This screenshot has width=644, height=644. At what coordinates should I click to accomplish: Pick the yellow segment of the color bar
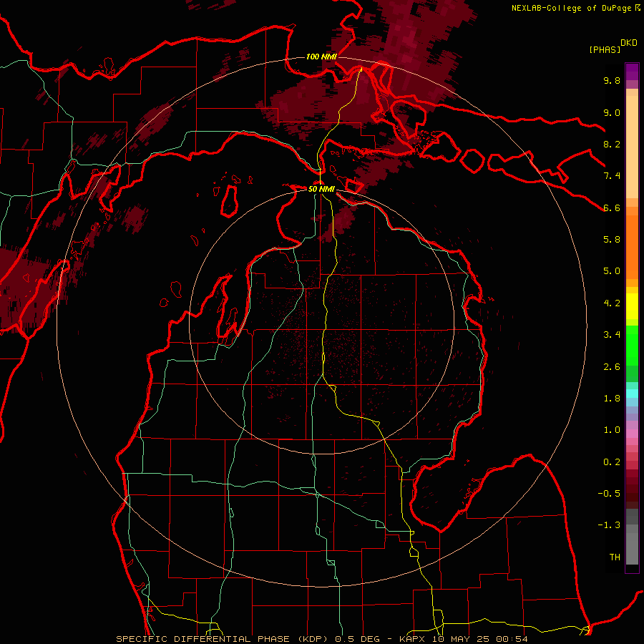(x=632, y=306)
